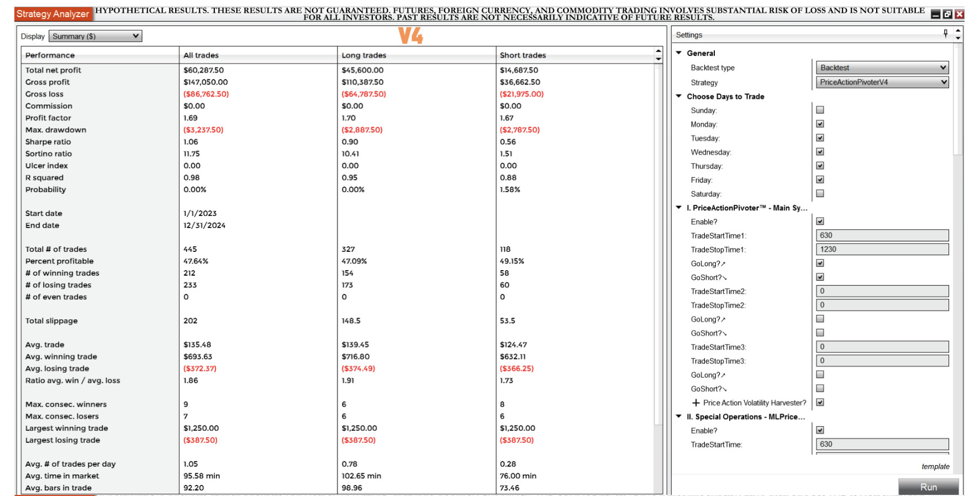The width and height of the screenshot is (980, 496).
Task: Open the Strategy PriceActionPivoterV4 dropdown
Action: (x=882, y=82)
